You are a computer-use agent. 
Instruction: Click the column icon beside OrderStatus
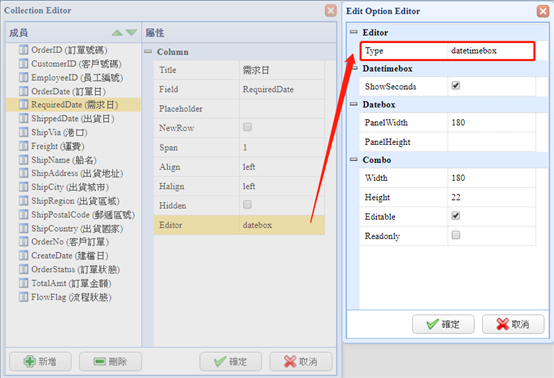point(23,269)
